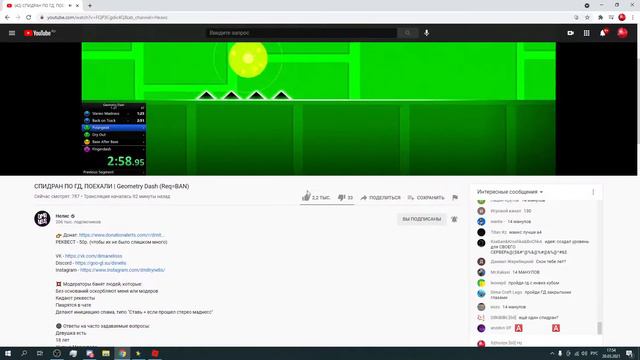Open the notifications bell in the header

[603, 33]
